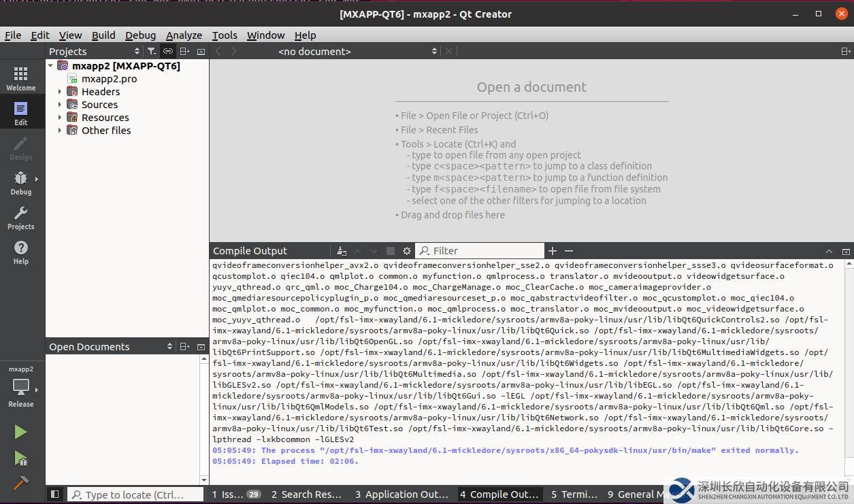Image resolution: width=854 pixels, height=504 pixels.
Task: Select mxapp2.pro file in tree
Action: (x=109, y=79)
